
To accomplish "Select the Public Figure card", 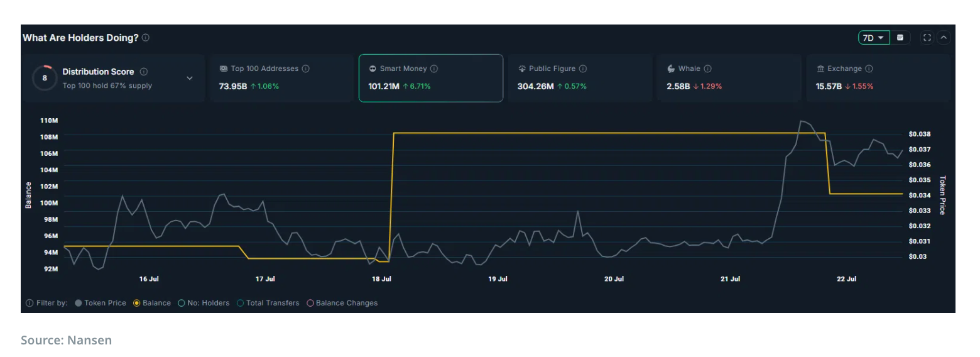I will [580, 78].
